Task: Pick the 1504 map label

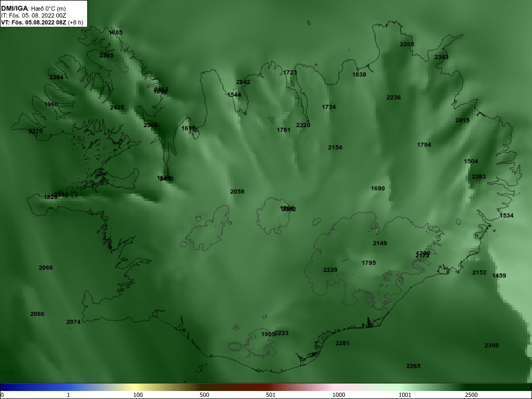Action: coord(471,162)
